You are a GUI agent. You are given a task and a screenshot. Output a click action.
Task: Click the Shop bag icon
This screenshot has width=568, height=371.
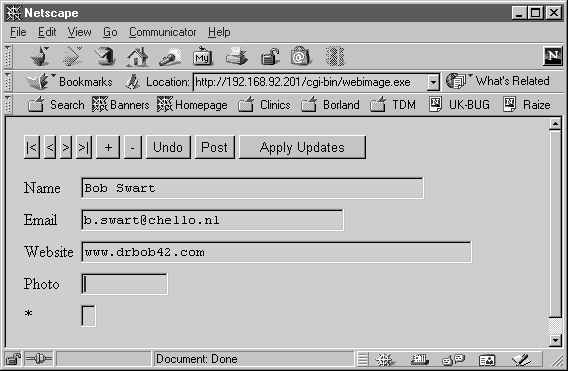pyautogui.click(x=300, y=57)
